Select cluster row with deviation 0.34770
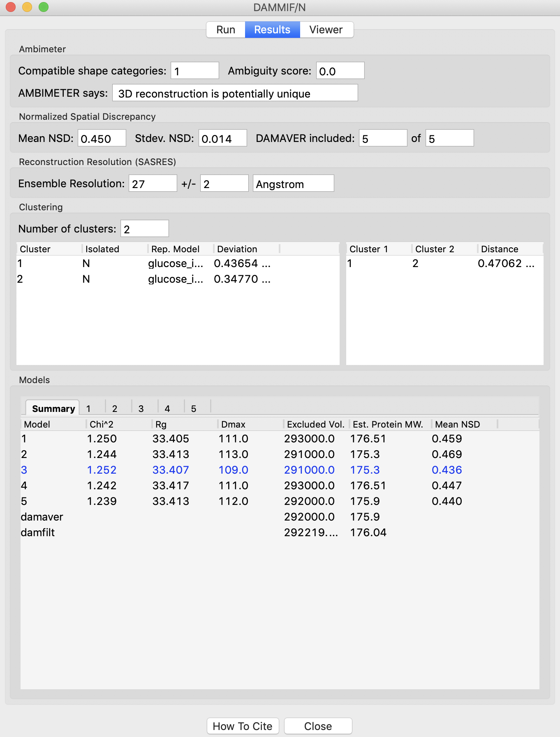560x737 pixels. click(x=178, y=279)
